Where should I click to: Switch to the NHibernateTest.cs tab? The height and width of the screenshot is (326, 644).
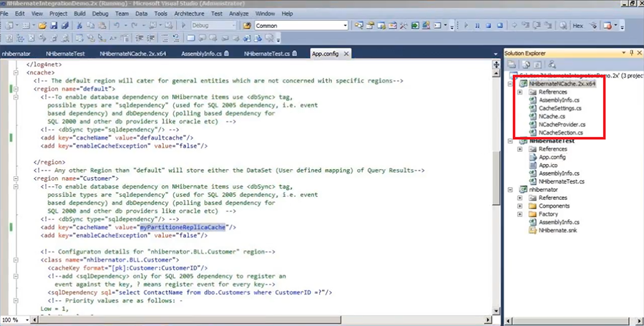coord(270,54)
